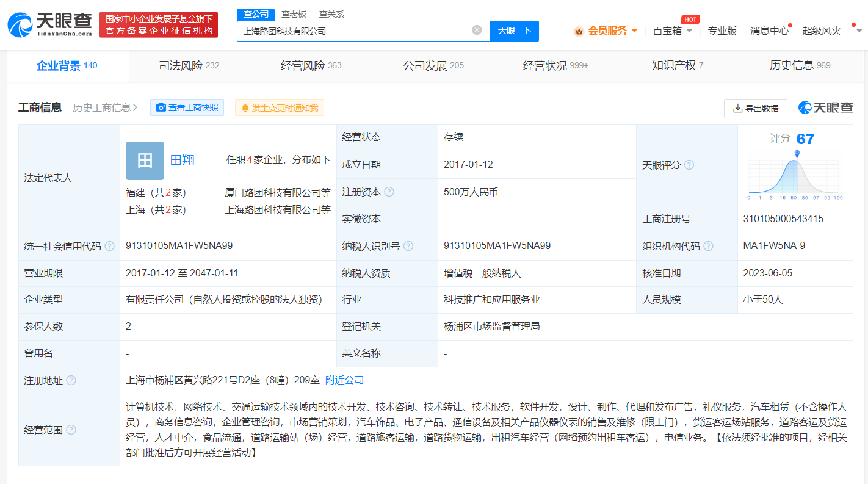Open the 公司发展 tab
The height and width of the screenshot is (484, 868).
[x=433, y=65]
